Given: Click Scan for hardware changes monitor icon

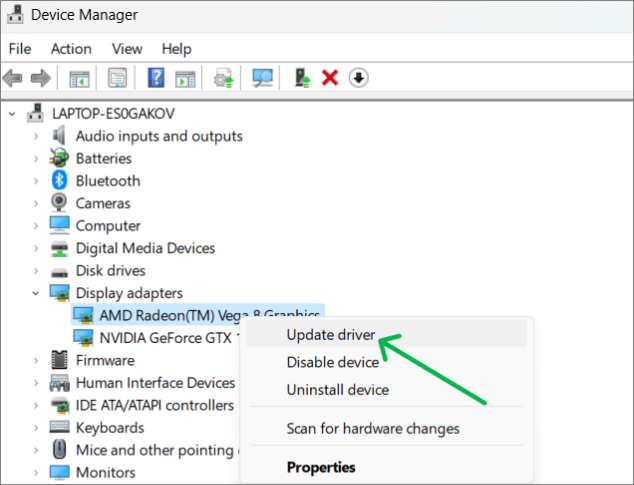Looking at the screenshot, I should [x=263, y=78].
